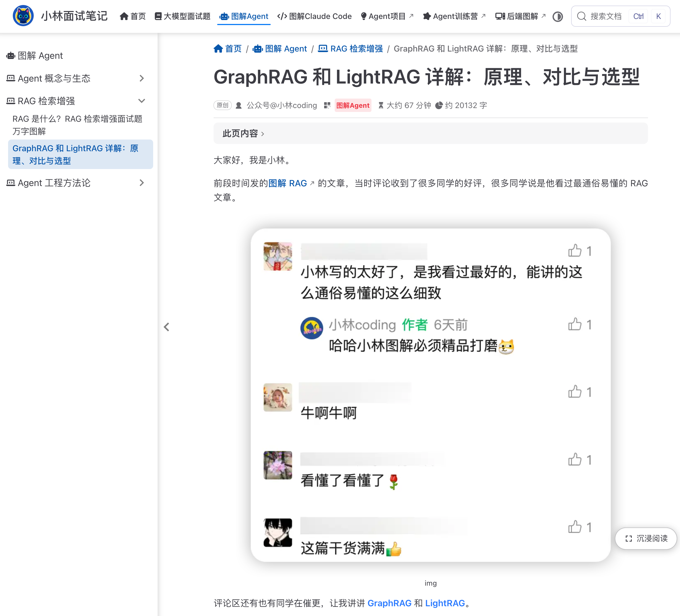The width and height of the screenshot is (680, 616).
Task: Open the Agent训练营 external link
Action: coord(454,16)
